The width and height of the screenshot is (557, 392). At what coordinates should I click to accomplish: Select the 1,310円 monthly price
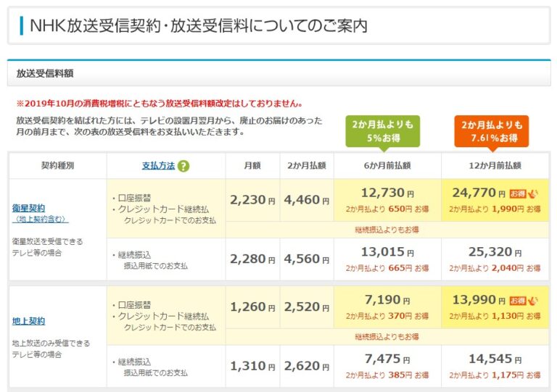coord(252,366)
